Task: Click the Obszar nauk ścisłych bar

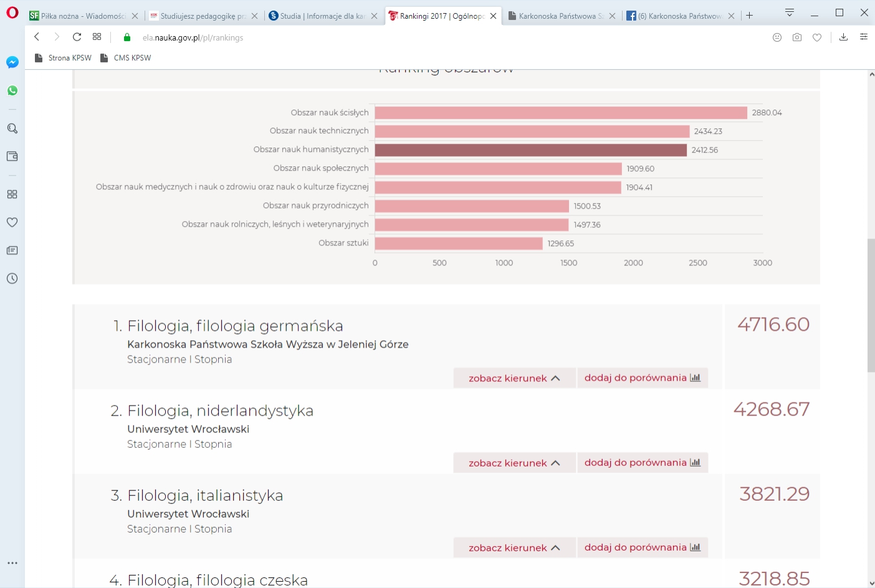Action: coord(561,113)
